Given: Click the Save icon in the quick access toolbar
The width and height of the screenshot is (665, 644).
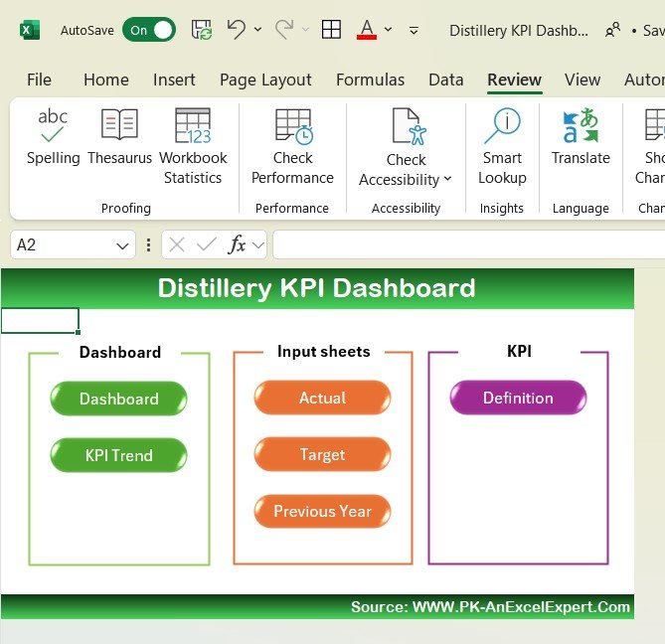Looking at the screenshot, I should pos(201,30).
